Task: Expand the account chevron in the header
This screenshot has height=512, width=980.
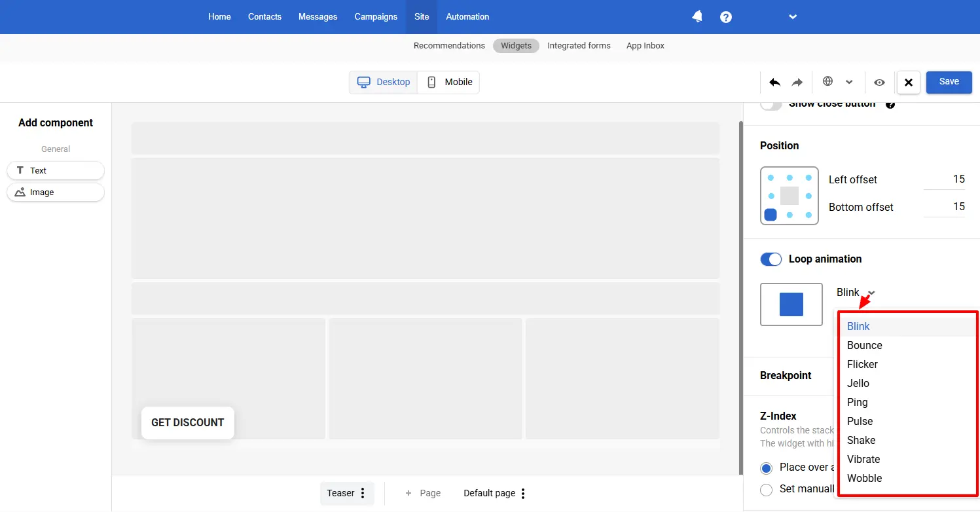Action: pyautogui.click(x=793, y=17)
